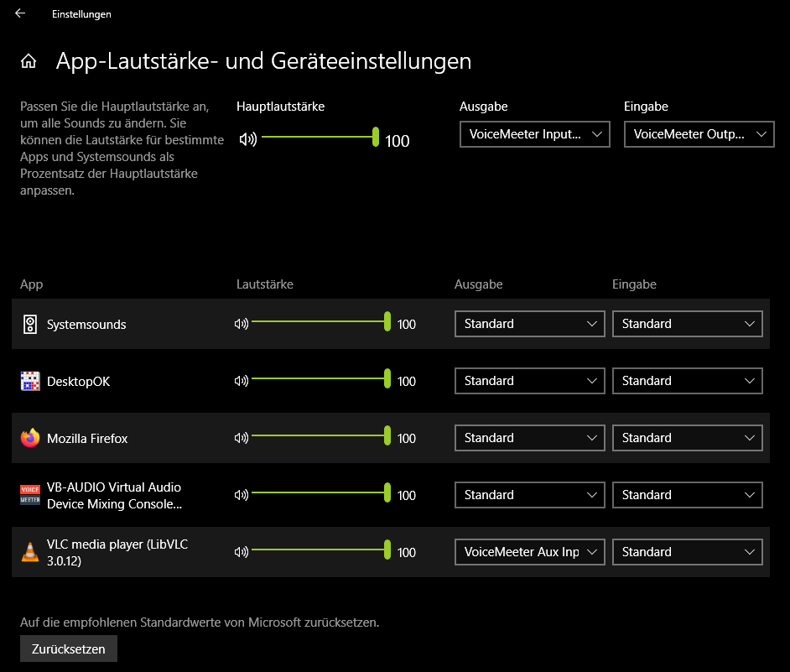Click the Lautstärke column header
The image size is (790, 672).
coord(265,284)
